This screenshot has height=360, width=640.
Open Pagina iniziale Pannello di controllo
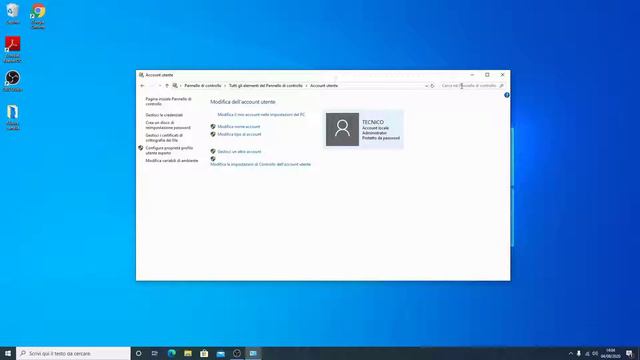click(168, 101)
